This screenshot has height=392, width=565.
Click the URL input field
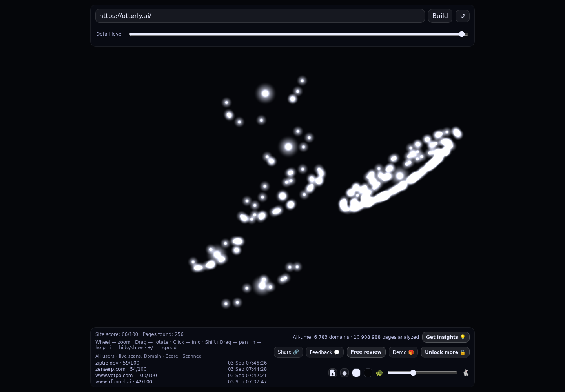coord(260,16)
